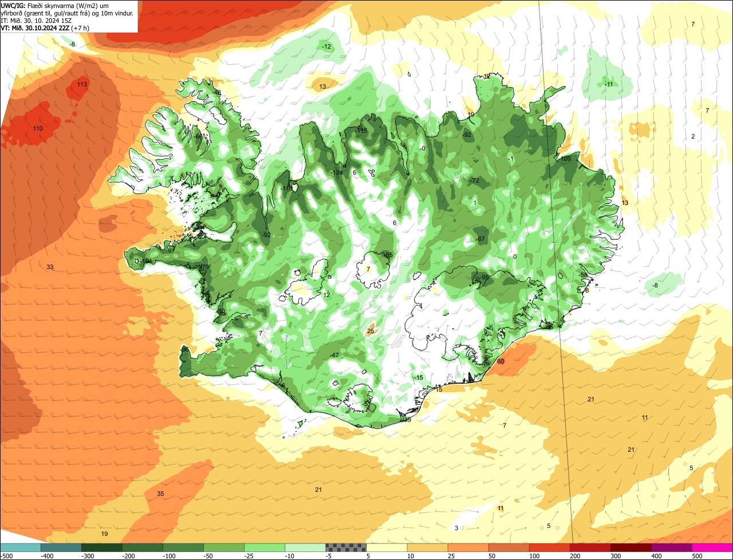
Task: Click the map value '-124' in north Iceland
Action: click(x=337, y=173)
